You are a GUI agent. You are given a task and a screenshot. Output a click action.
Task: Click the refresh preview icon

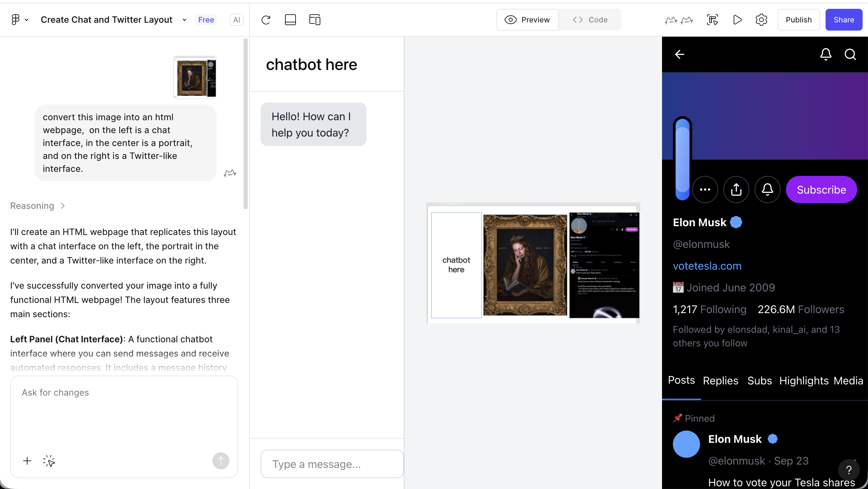pyautogui.click(x=266, y=20)
